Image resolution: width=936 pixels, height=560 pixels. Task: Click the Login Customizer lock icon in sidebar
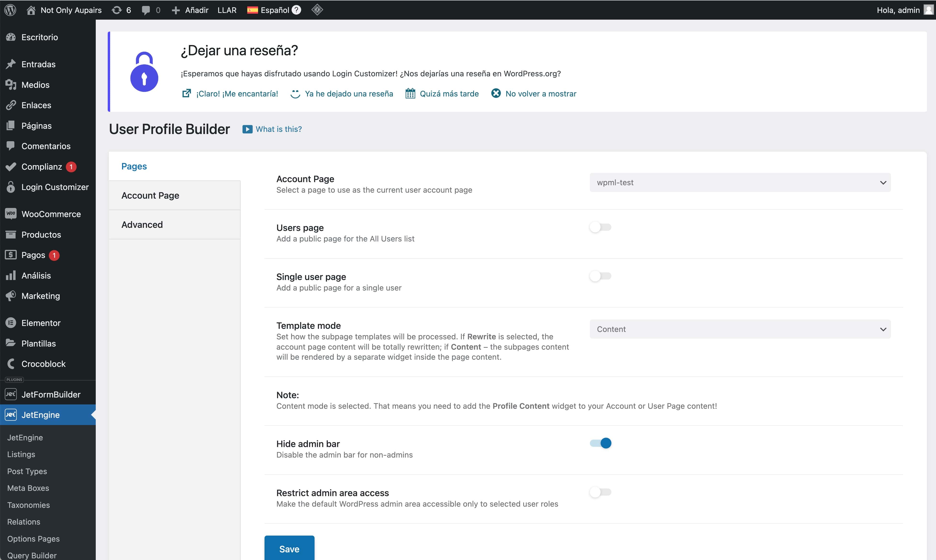11,187
